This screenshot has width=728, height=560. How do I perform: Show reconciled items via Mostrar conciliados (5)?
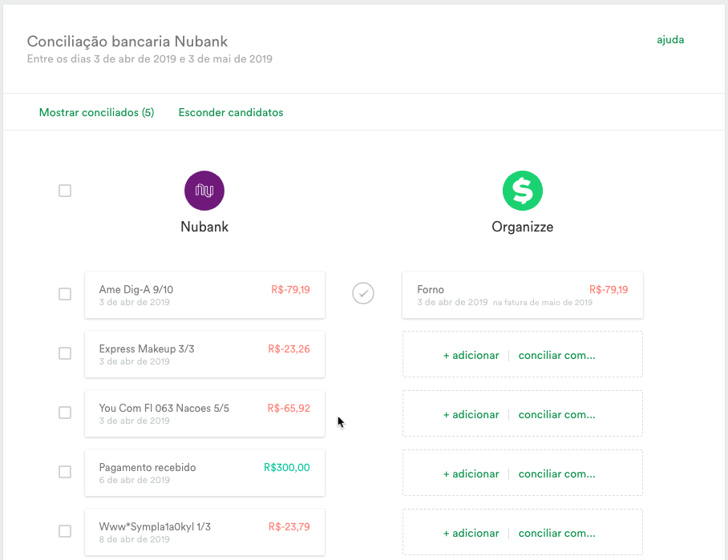tap(96, 112)
